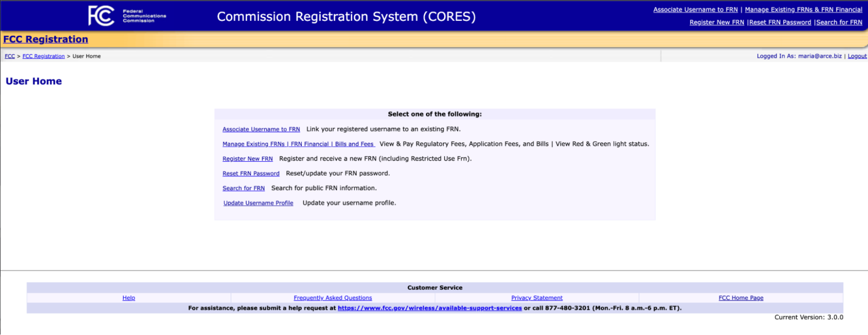868x335 pixels.
Task: Follow the wireless support services URL
Action: (429, 308)
